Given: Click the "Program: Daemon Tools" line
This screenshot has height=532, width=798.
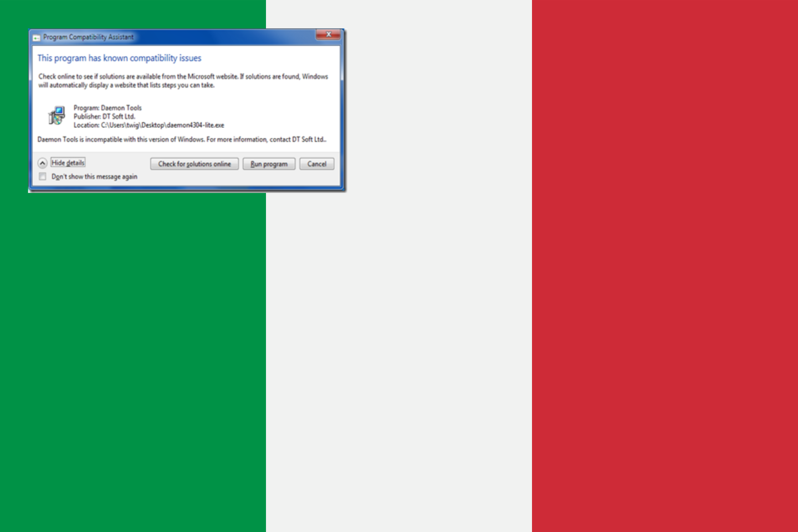Looking at the screenshot, I should pos(108,108).
